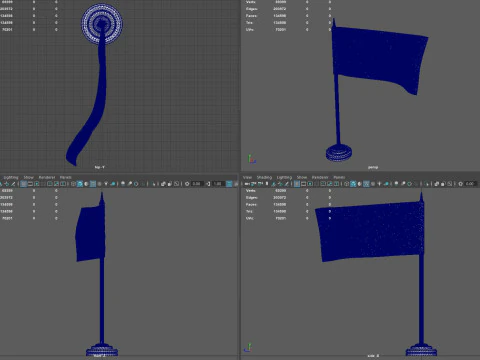Screen dimensions: 480x360
Task: Click the gamma value field in the front view toolbar
Action: pyautogui.click(x=218, y=184)
